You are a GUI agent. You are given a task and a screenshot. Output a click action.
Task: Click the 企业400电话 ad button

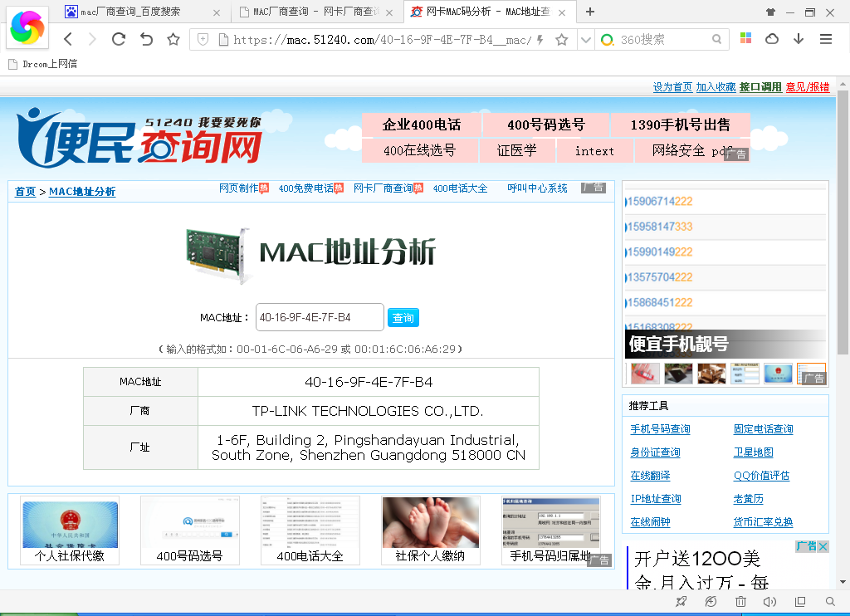pyautogui.click(x=421, y=125)
